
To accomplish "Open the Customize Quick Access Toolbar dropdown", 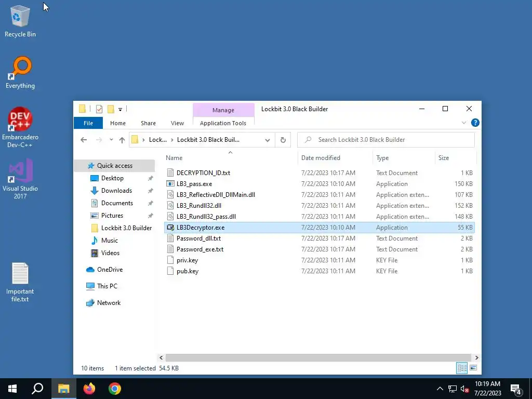I will [120, 109].
